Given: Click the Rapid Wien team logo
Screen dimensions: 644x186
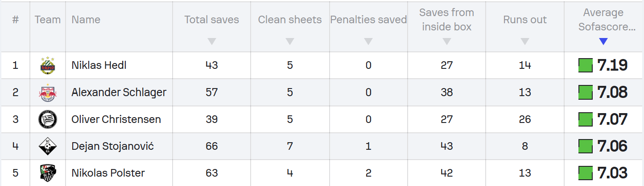Looking at the screenshot, I should [x=47, y=65].
